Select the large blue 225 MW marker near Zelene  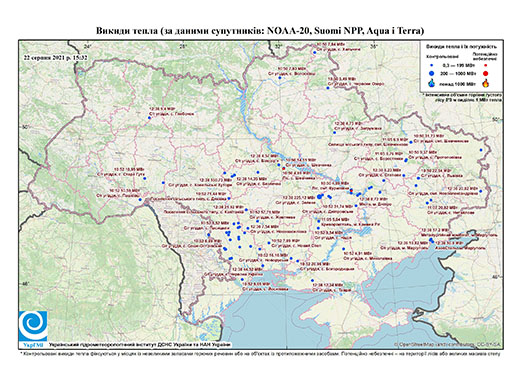coord(319,197)
